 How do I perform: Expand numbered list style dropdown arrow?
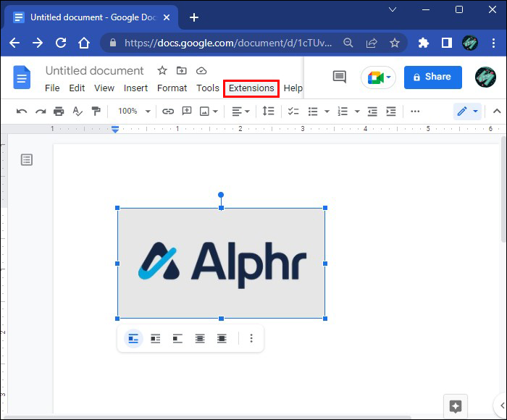357,112
